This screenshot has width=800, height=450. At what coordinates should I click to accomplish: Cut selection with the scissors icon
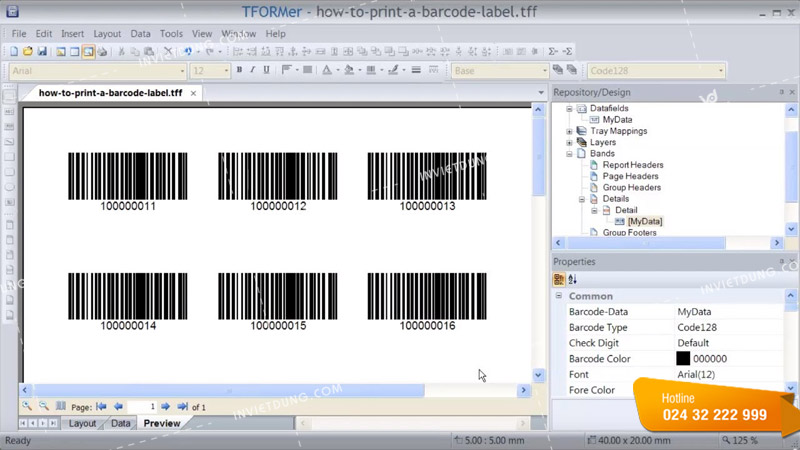point(121,52)
